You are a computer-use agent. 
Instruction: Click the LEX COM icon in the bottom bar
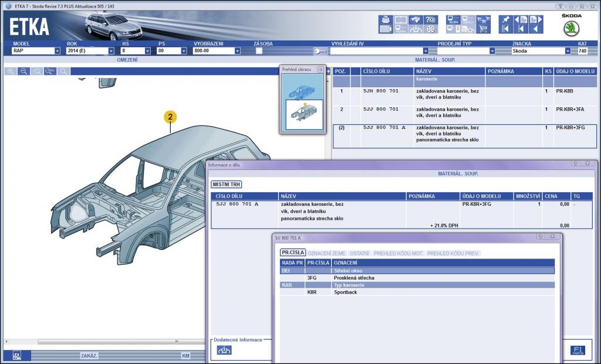[x=16, y=356]
